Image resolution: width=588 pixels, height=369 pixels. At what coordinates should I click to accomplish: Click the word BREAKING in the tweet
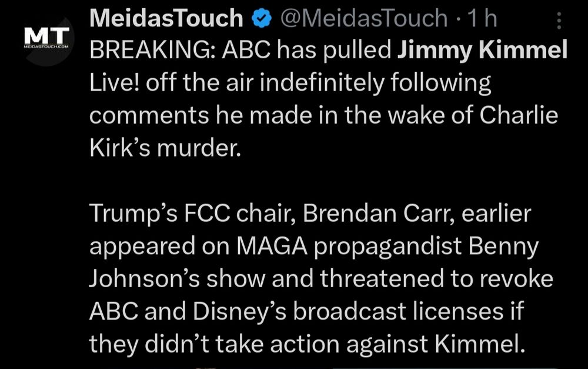[x=152, y=49]
